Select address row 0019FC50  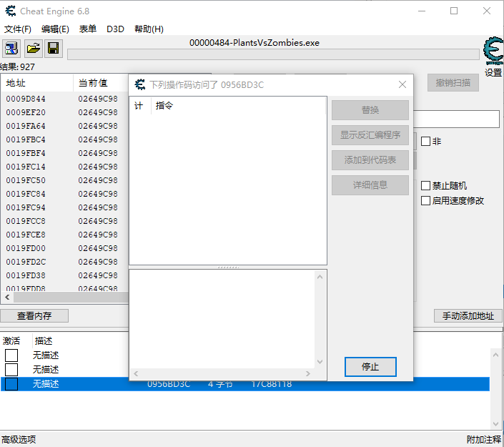(64, 180)
